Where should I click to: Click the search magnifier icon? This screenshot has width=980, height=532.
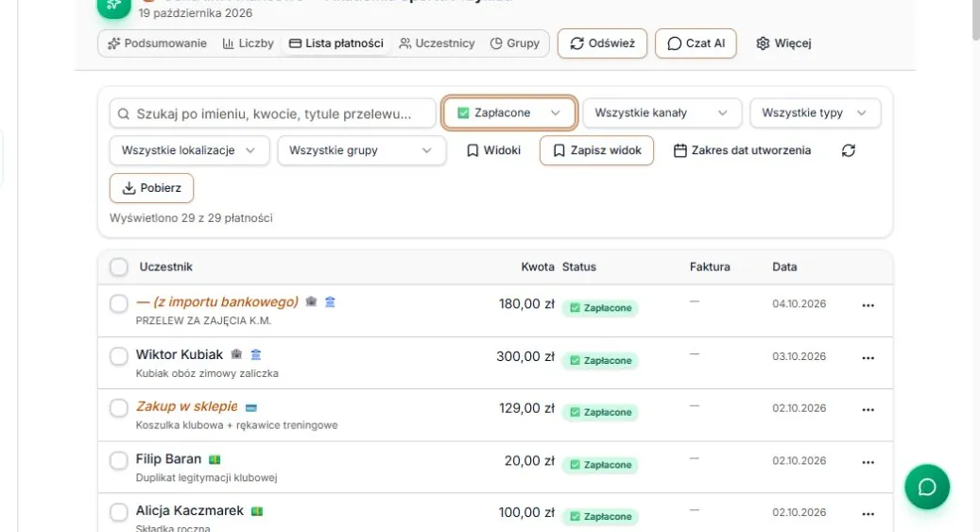(124, 113)
